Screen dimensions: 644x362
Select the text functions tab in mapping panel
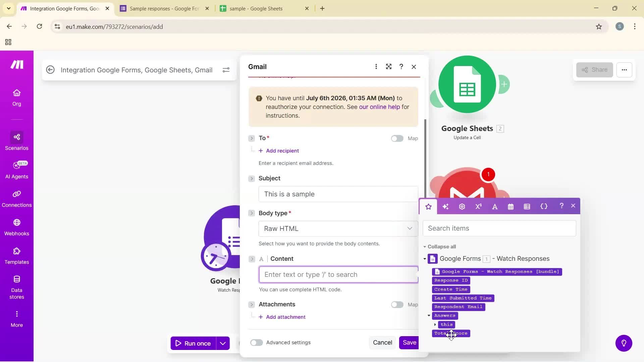[x=495, y=206]
